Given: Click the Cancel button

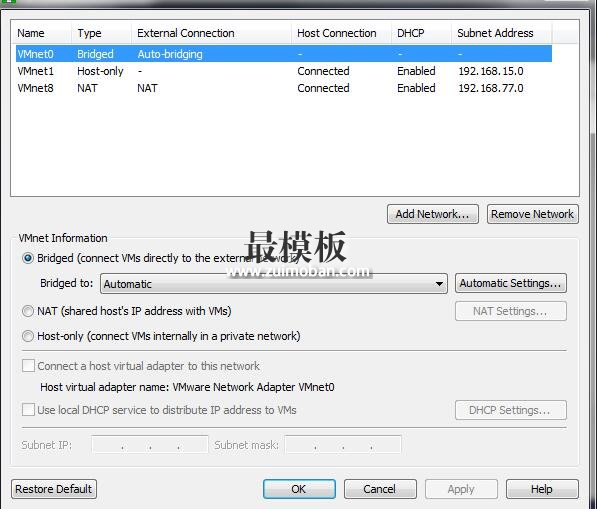Looking at the screenshot, I should pos(380,489).
